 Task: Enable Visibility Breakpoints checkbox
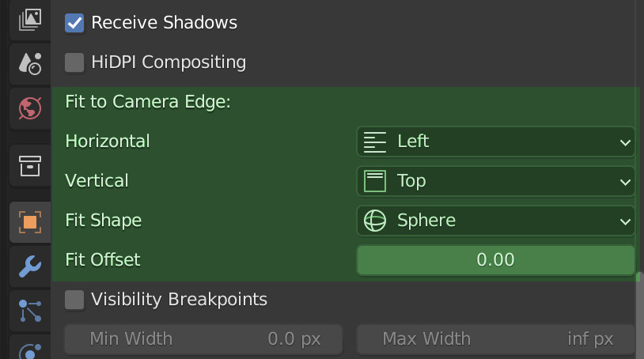[74, 300]
